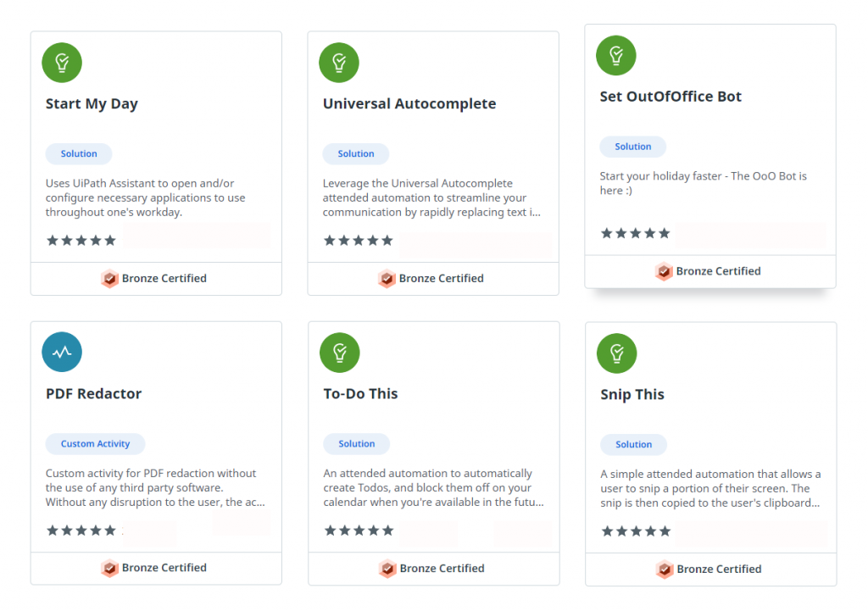Screen dimensions: 868x611
Task: Click Bronze Certified footer under To-Do This
Action: 431,569
